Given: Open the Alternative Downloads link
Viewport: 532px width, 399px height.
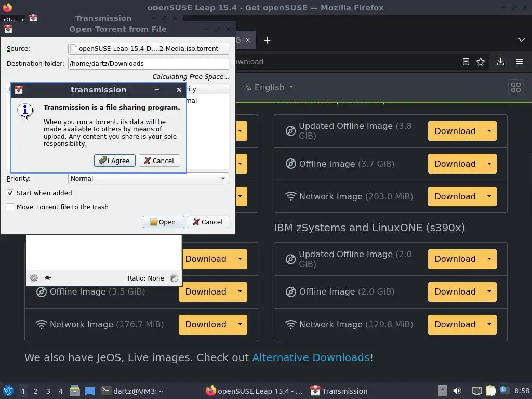Looking at the screenshot, I should coord(311,357).
